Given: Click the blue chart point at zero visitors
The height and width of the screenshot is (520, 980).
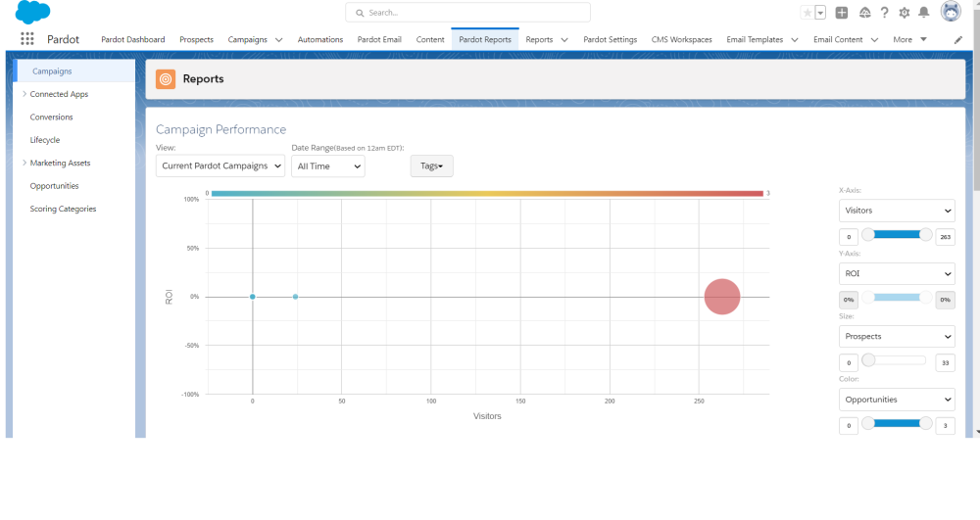Looking at the screenshot, I should (x=253, y=297).
